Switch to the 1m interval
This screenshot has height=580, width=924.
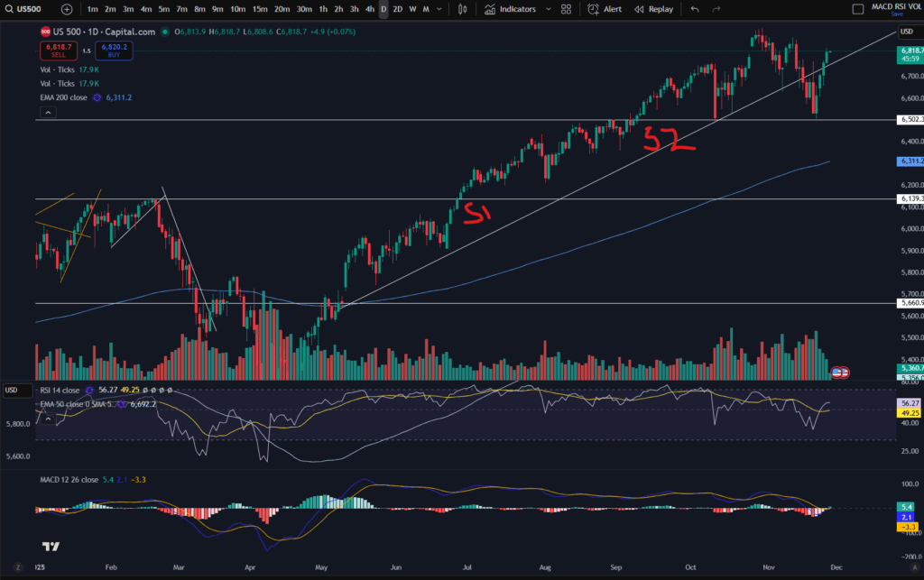pyautogui.click(x=93, y=9)
